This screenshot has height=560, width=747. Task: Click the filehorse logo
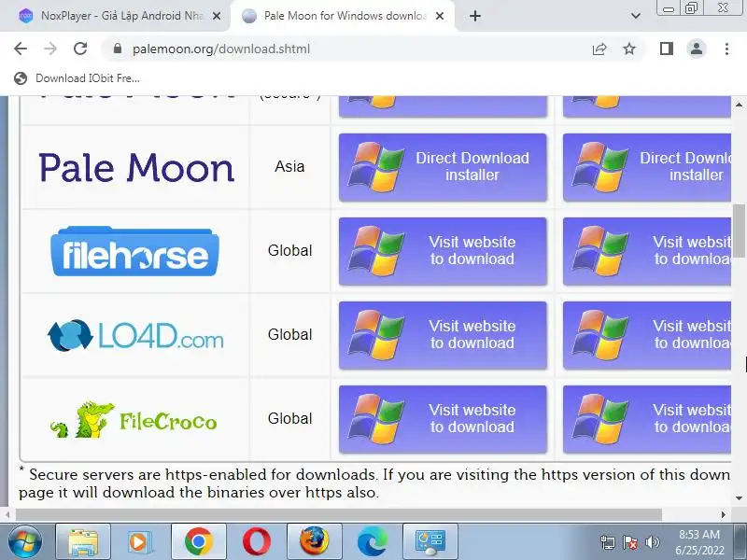134,251
